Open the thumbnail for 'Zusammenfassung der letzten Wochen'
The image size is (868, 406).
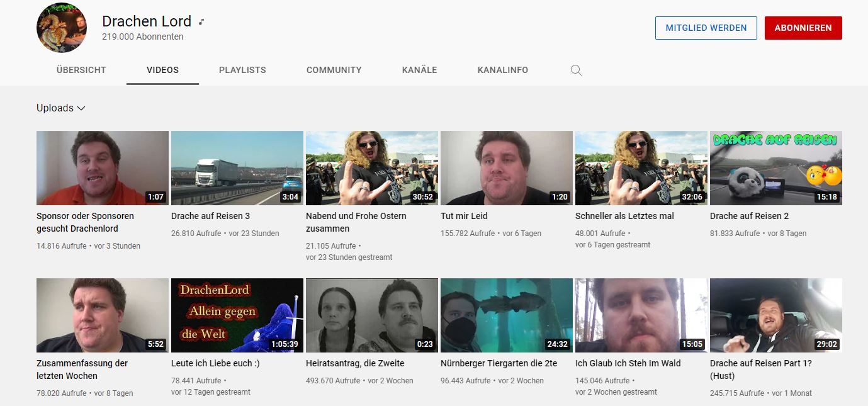tap(103, 315)
